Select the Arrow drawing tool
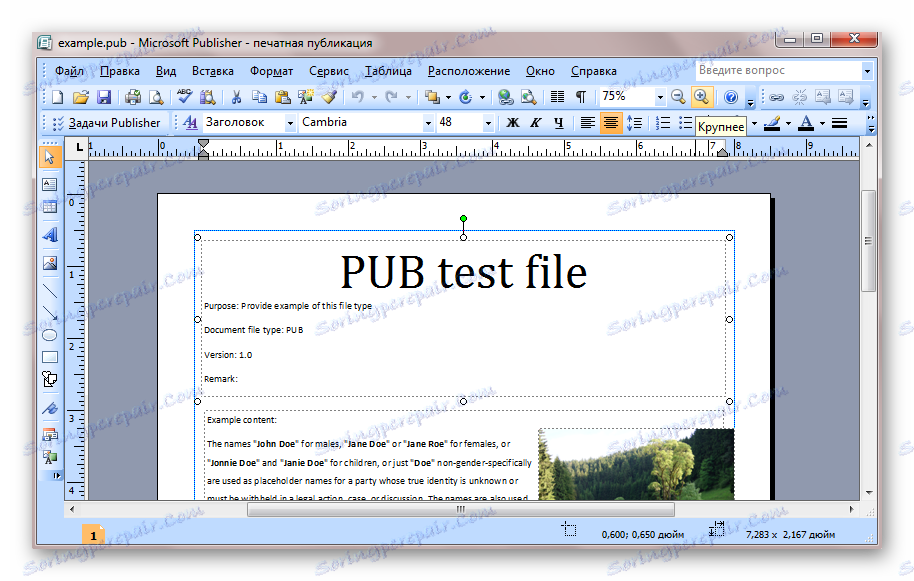Image resolution: width=914 pixels, height=581 pixels. coord(50,312)
